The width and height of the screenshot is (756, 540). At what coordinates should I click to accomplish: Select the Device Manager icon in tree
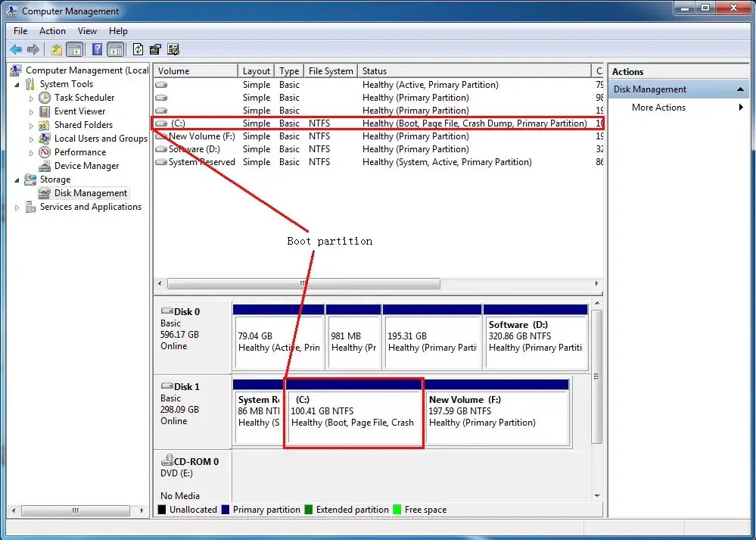point(45,166)
